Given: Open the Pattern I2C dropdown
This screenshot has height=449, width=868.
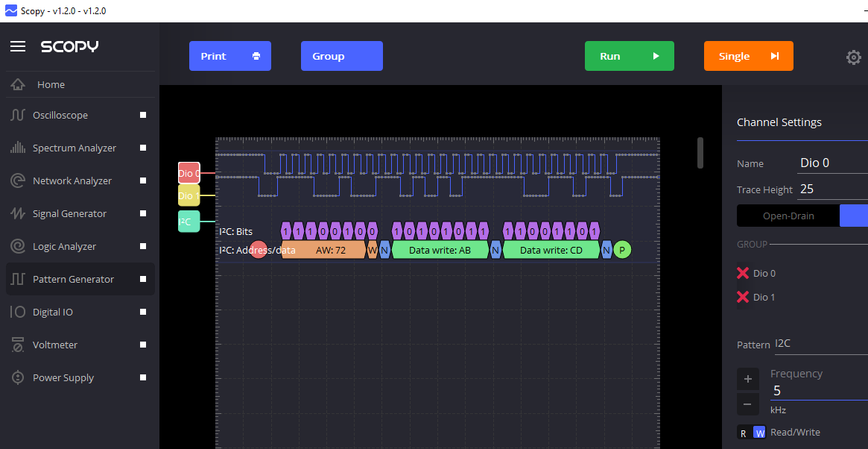Looking at the screenshot, I should [821, 344].
